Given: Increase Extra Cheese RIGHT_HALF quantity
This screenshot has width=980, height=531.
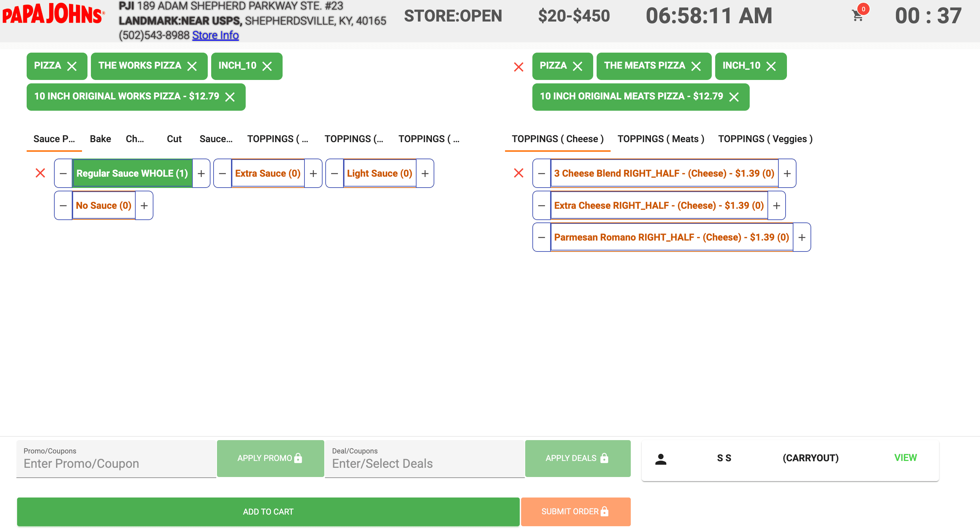Looking at the screenshot, I should click(x=776, y=206).
